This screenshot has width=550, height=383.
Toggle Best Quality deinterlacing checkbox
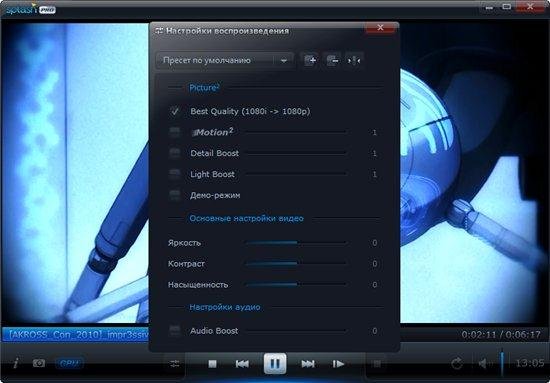click(174, 112)
